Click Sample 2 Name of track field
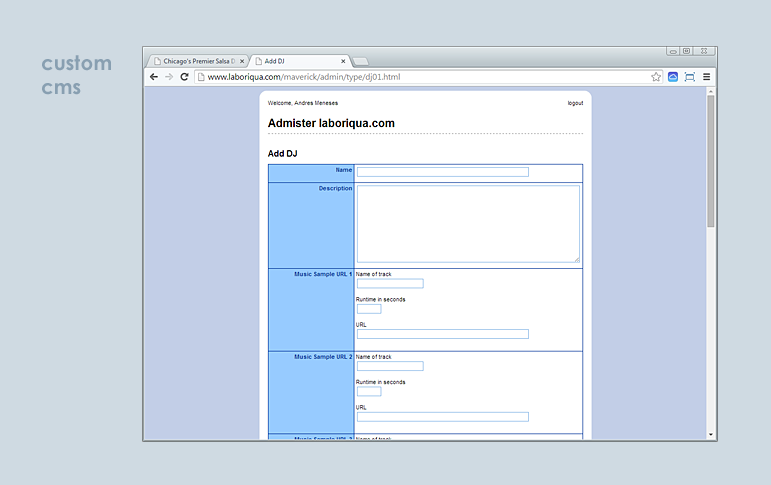This screenshot has height=485, width=771. (390, 366)
